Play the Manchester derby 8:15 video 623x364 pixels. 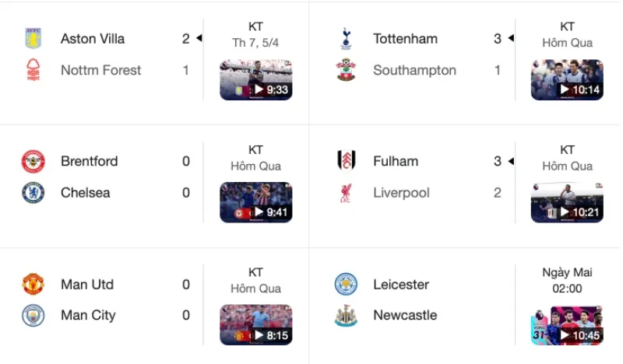(x=256, y=325)
